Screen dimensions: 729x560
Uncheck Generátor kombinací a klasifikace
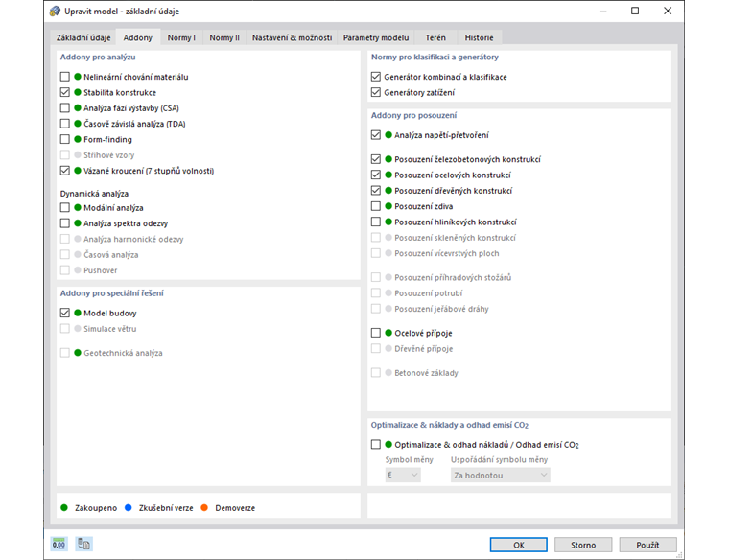click(x=376, y=77)
